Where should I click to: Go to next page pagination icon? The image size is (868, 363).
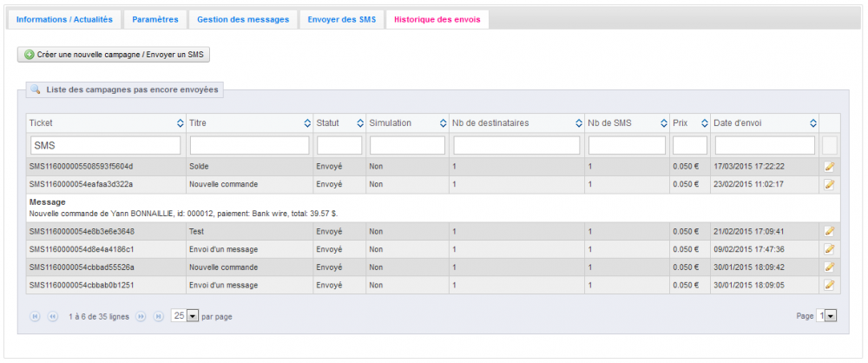pos(141,316)
